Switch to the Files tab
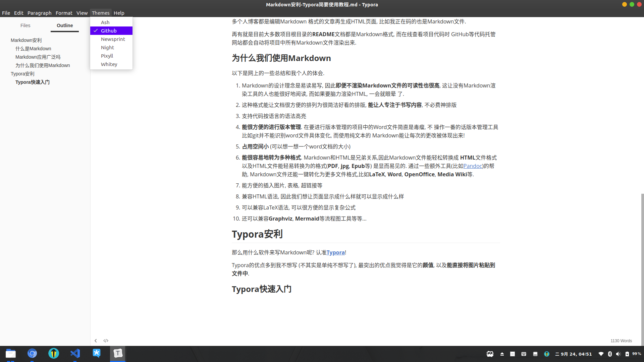The width and height of the screenshot is (644, 362). click(x=25, y=25)
